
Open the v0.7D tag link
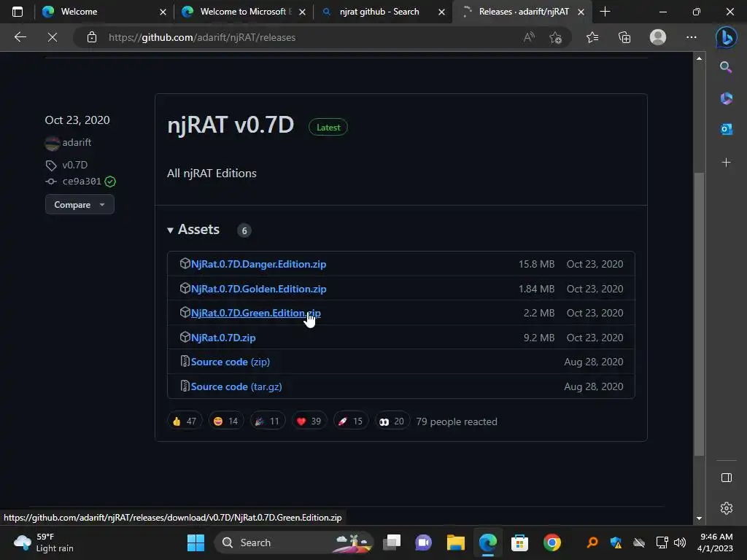(75, 165)
